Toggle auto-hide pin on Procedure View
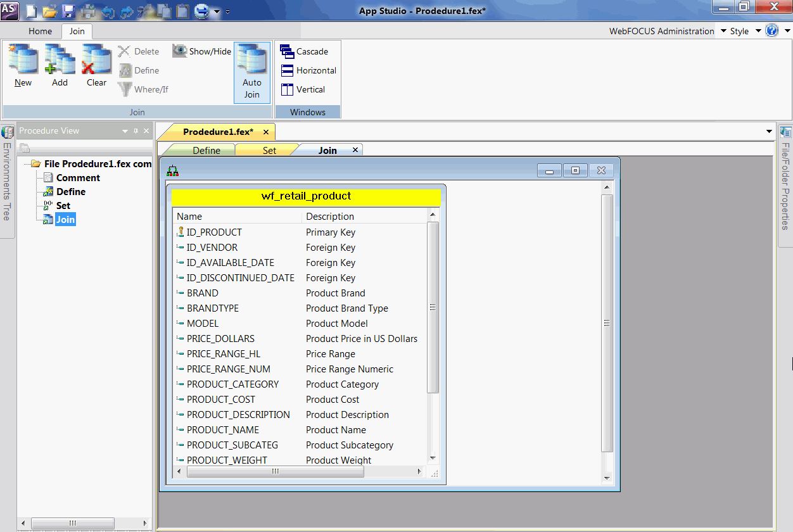This screenshot has width=793, height=532. click(x=136, y=131)
